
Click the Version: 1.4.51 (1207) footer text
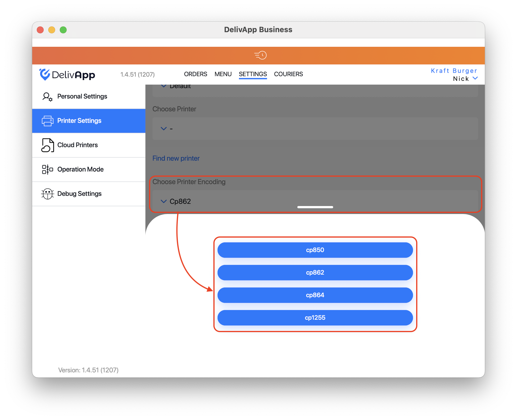(88, 370)
